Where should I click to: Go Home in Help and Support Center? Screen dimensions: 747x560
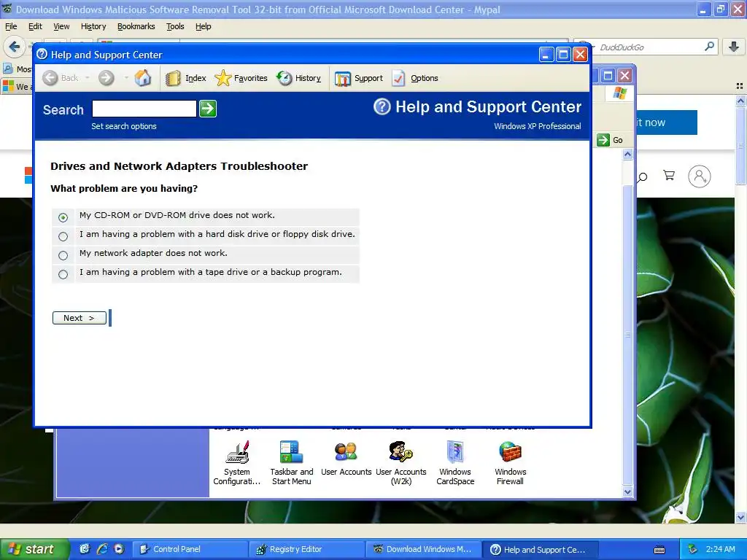pyautogui.click(x=142, y=78)
